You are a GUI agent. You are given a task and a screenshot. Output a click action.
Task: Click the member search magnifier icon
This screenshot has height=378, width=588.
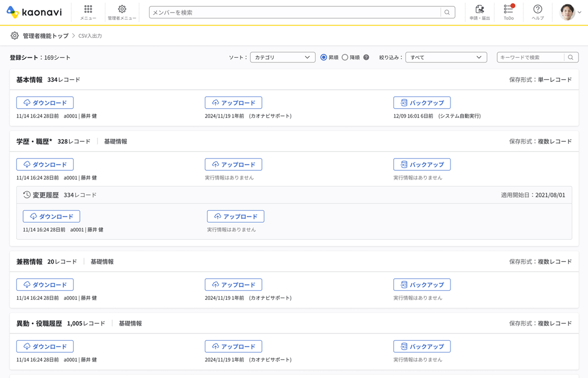pos(447,13)
